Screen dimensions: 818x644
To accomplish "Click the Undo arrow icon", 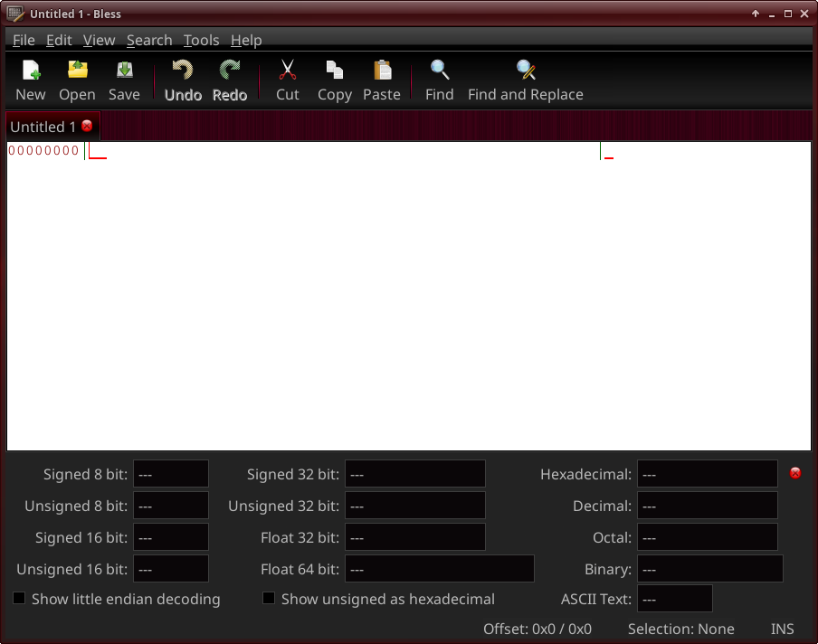I will [183, 71].
